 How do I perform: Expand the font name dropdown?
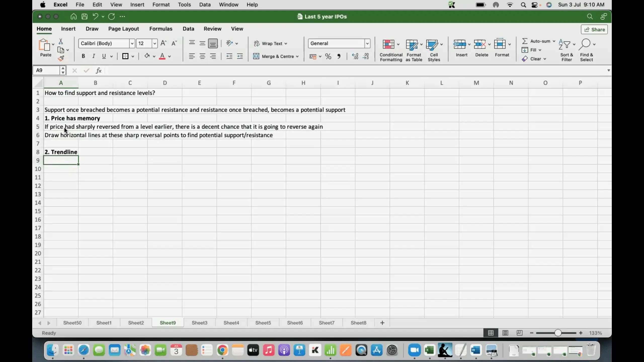point(132,43)
